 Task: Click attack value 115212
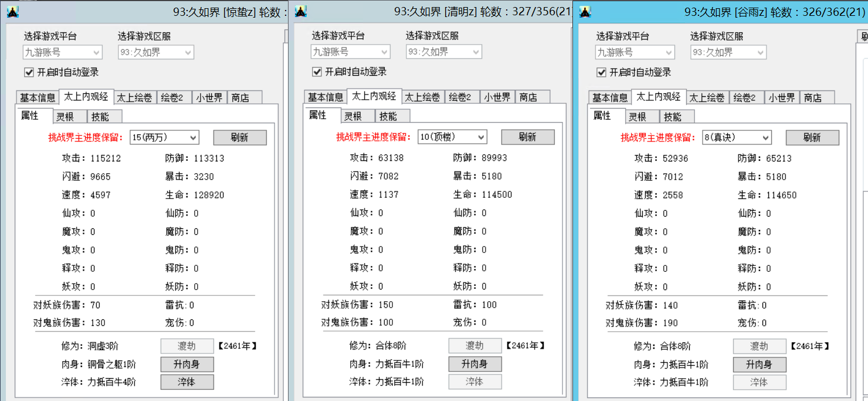106,158
